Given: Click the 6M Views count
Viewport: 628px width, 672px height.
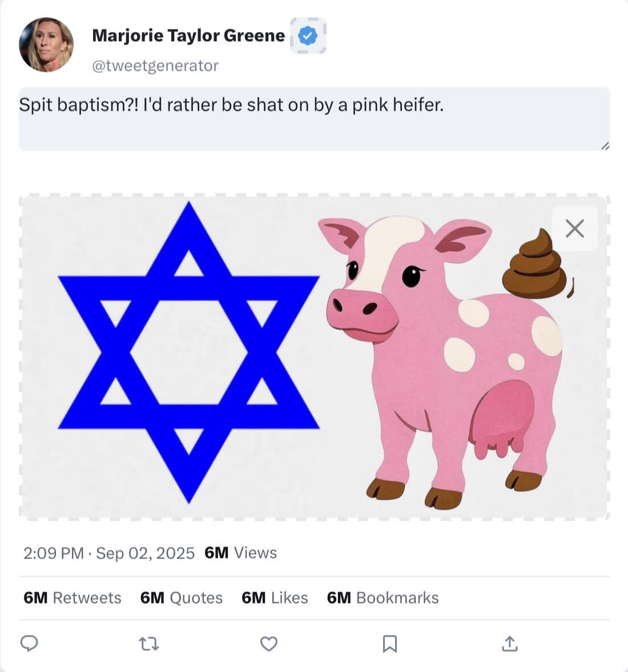Looking at the screenshot, I should [240, 553].
